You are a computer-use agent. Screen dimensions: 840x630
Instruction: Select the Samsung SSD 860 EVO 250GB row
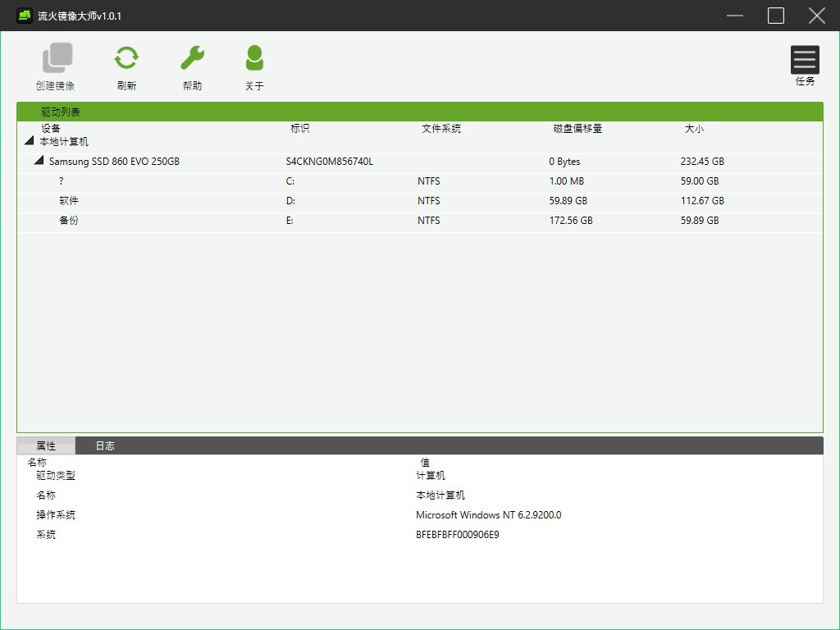pyautogui.click(x=420, y=162)
